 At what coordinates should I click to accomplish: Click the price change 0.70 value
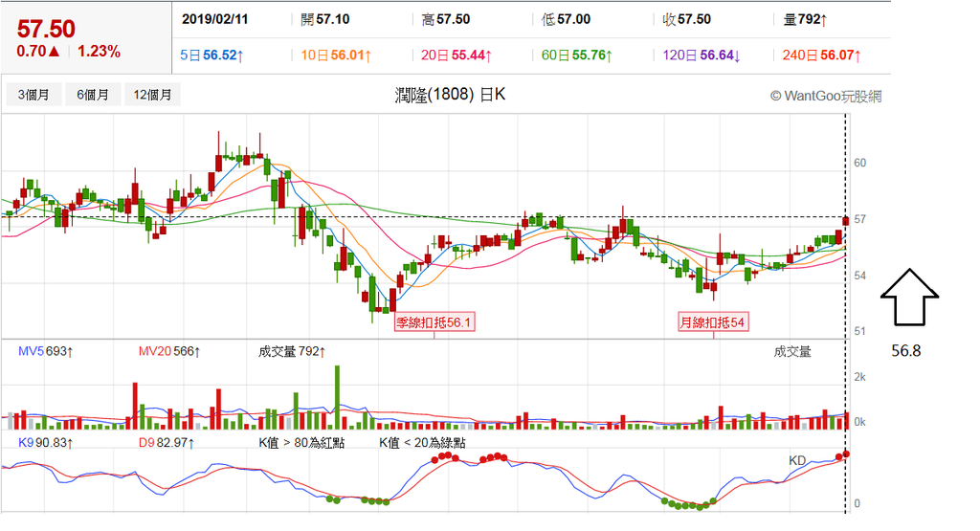coord(38,52)
